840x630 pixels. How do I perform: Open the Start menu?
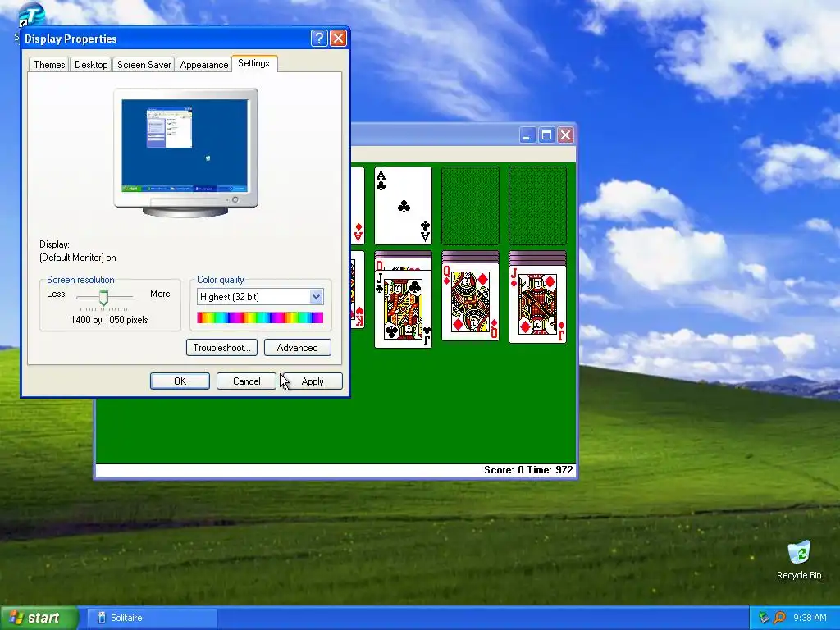(39, 618)
